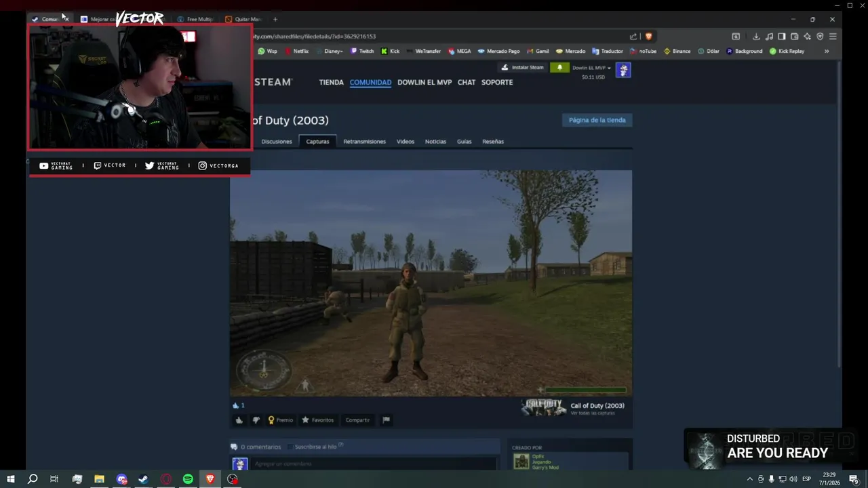868x488 pixels.
Task: Expand the Dowlin EL MVP account dropdown
Action: click(591, 68)
